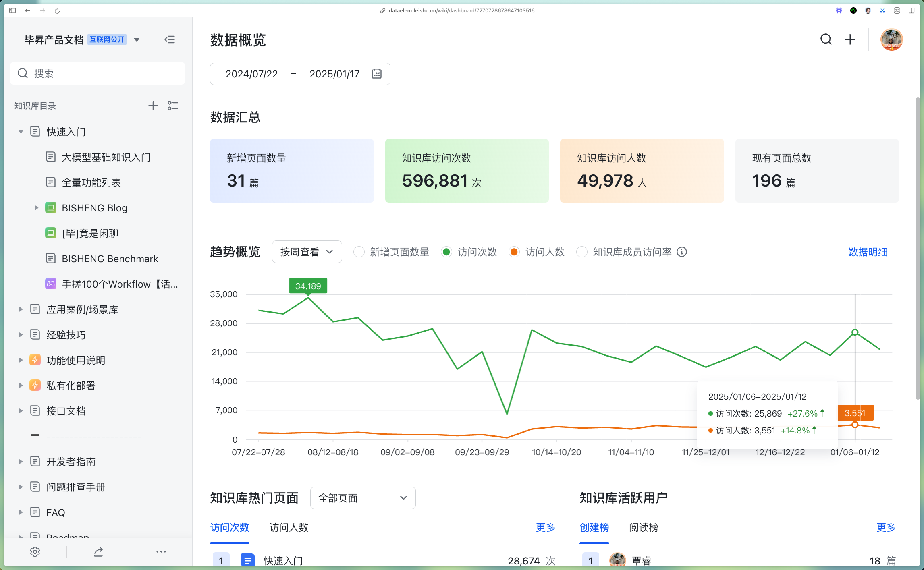Collapse the sidebar using the fold icon

[x=170, y=39]
